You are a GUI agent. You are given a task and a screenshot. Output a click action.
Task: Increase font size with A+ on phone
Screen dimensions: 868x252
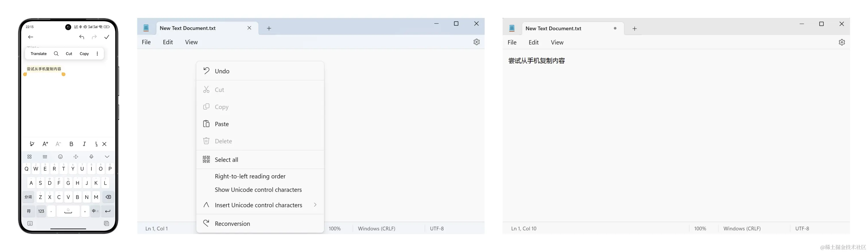click(x=45, y=144)
